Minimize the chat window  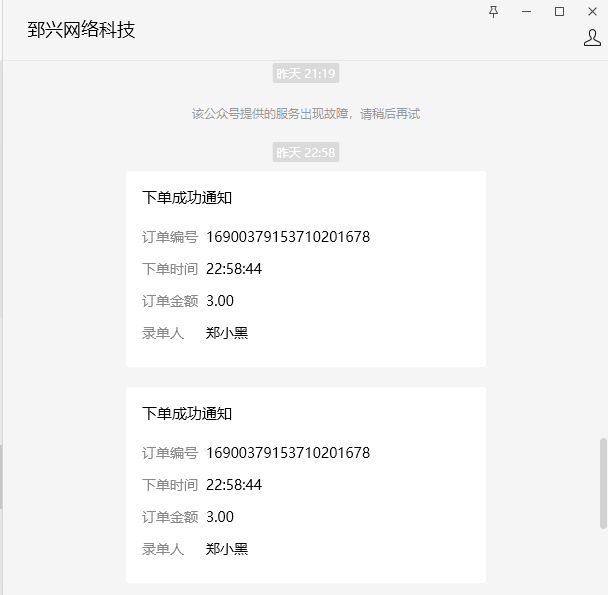pyautogui.click(x=526, y=11)
